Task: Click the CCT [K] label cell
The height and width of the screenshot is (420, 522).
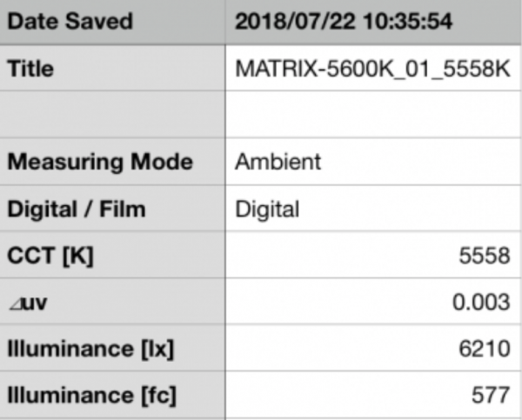Action: (112, 256)
